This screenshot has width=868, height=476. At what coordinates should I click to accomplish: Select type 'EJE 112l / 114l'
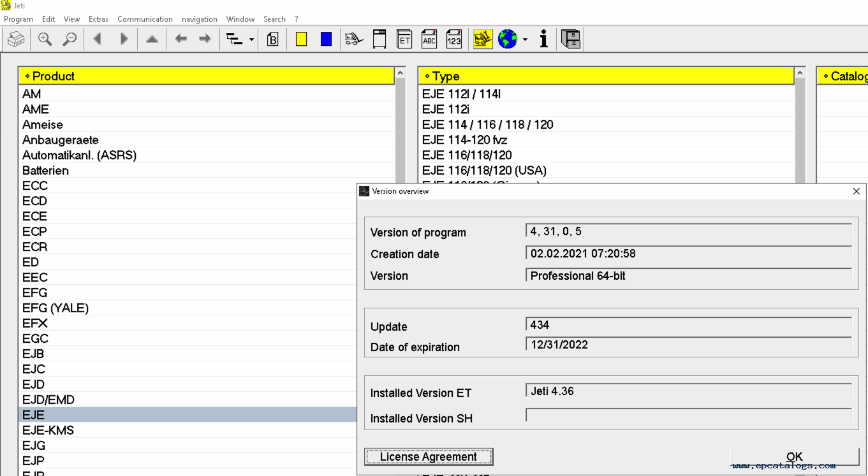(x=606, y=94)
